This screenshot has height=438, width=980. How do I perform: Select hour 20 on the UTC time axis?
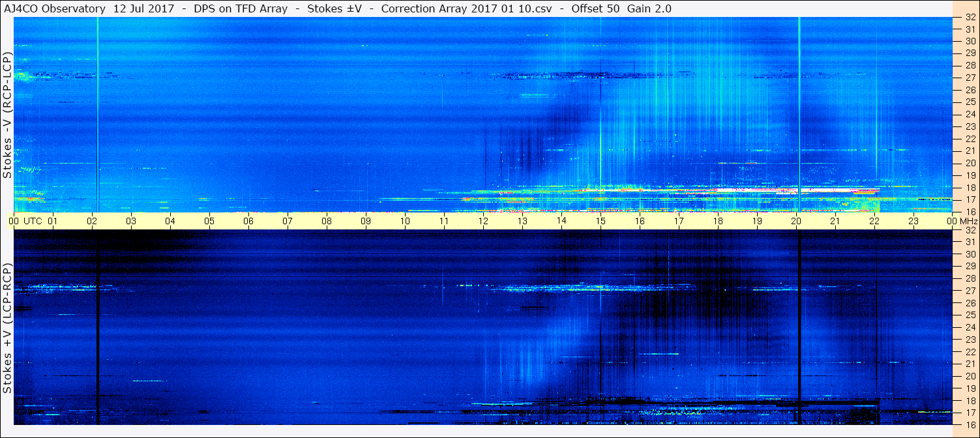coord(796,221)
